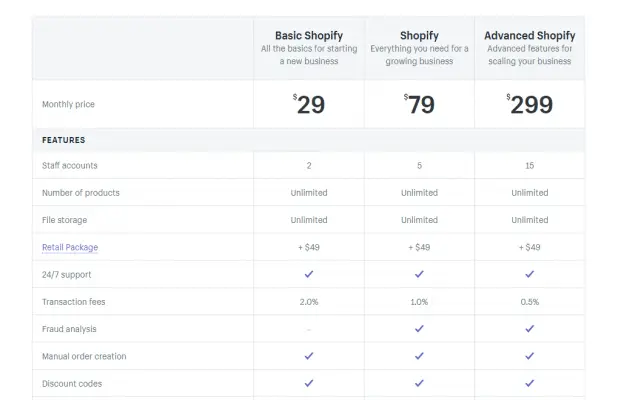621x400 pixels.
Task: Click Basic Shopify discount codes checkmark
Action: 309,383
